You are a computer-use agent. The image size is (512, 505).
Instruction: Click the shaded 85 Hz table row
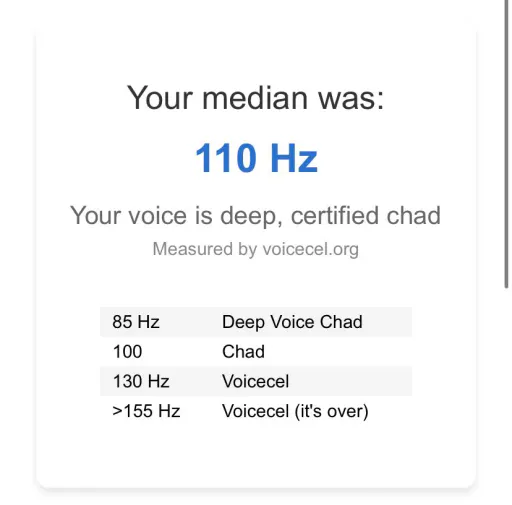pyautogui.click(x=256, y=322)
